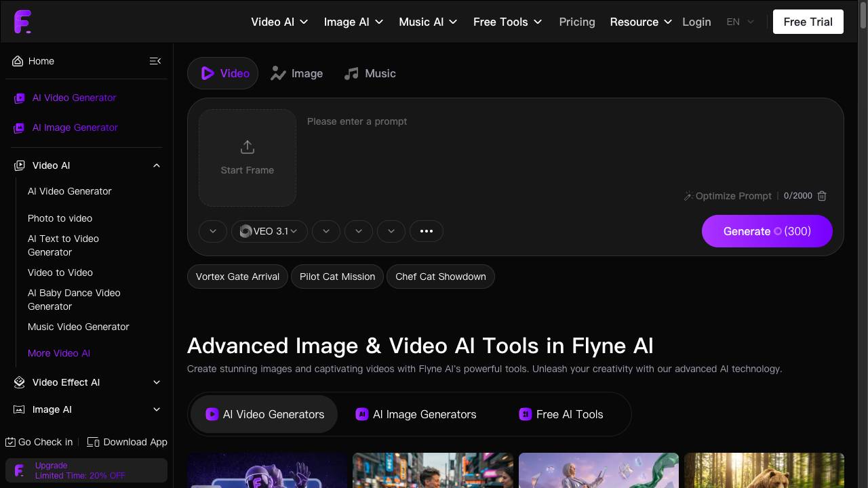
Task: Collapse the sidebar with the menu-fold icon
Action: [x=155, y=61]
